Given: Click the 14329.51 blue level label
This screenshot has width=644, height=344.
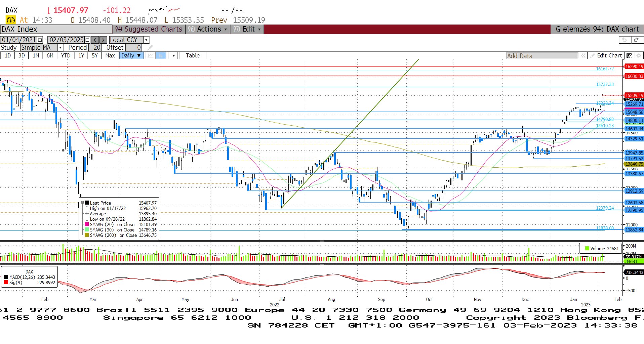Looking at the screenshot, I should pyautogui.click(x=634, y=139).
